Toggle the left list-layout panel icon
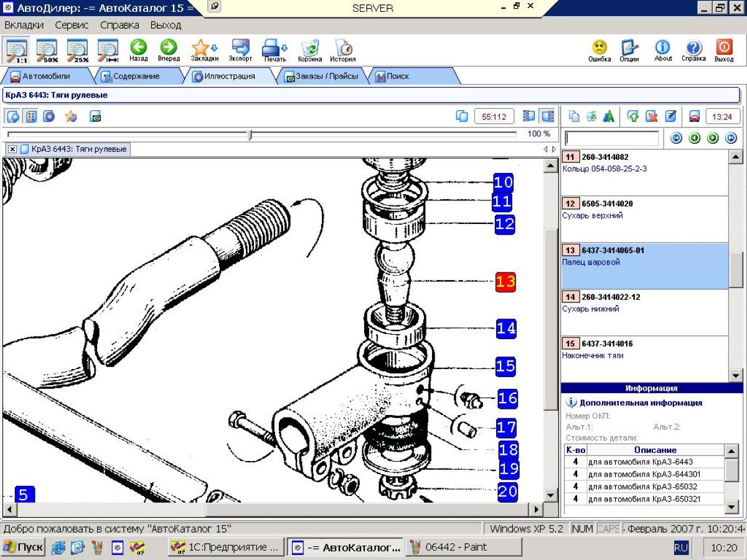747x560 pixels. tap(529, 116)
